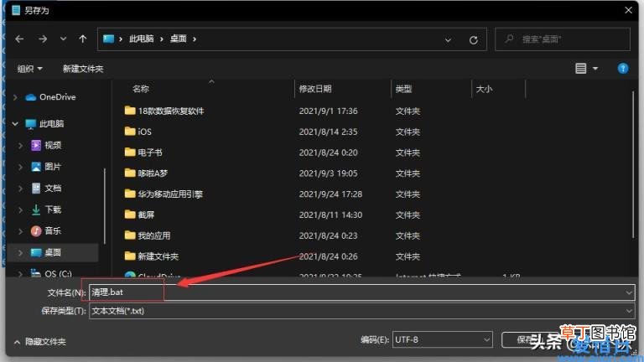Viewport: 644px width, 362px height.
Task: Open the 编码 UTF-8 dropdown
Action: [443, 340]
